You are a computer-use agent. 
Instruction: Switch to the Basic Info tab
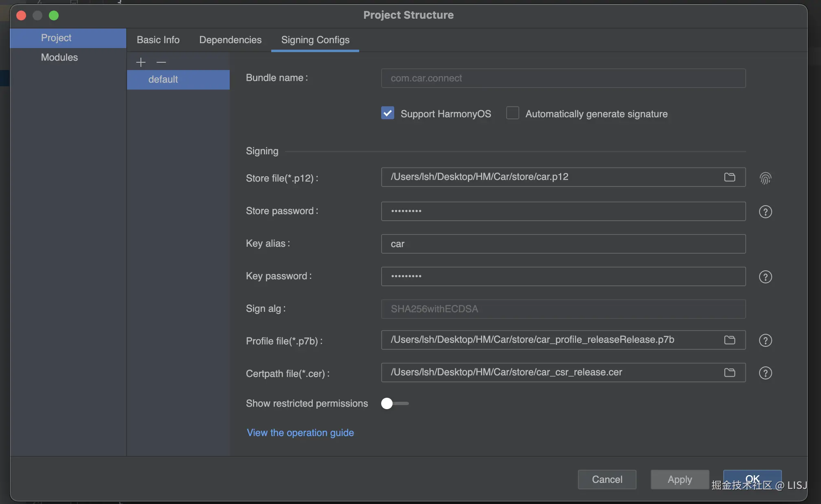click(158, 40)
